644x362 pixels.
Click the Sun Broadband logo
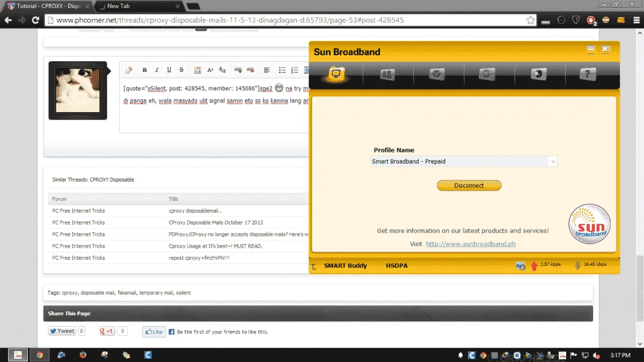[589, 224]
